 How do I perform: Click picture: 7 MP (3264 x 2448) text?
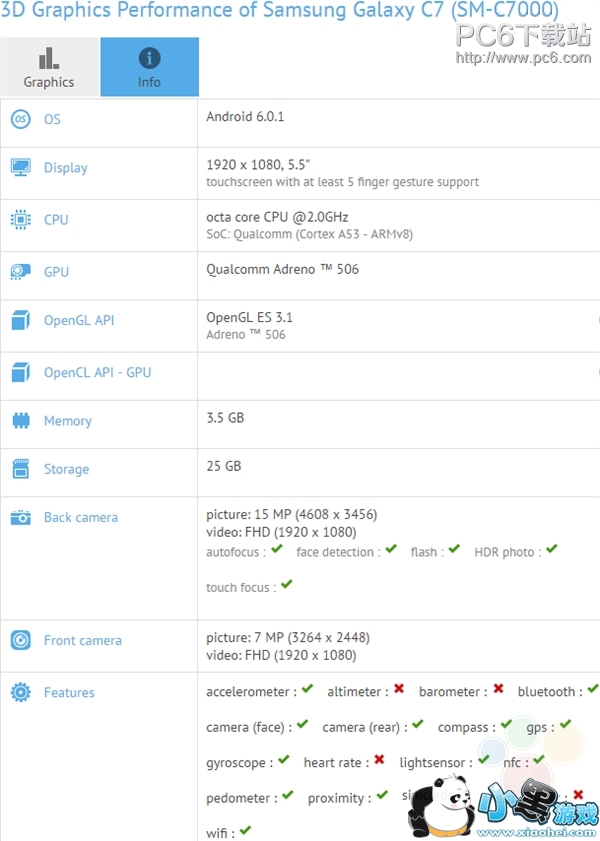click(x=288, y=637)
